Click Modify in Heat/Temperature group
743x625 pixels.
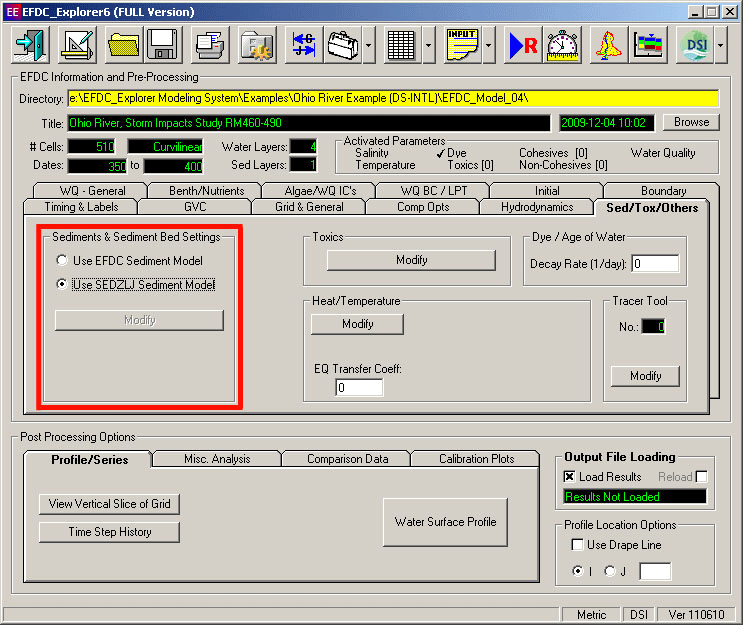point(357,324)
